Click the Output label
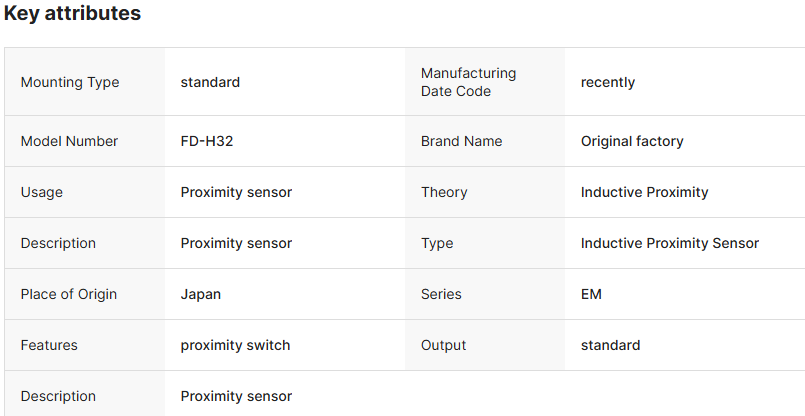 click(x=444, y=345)
